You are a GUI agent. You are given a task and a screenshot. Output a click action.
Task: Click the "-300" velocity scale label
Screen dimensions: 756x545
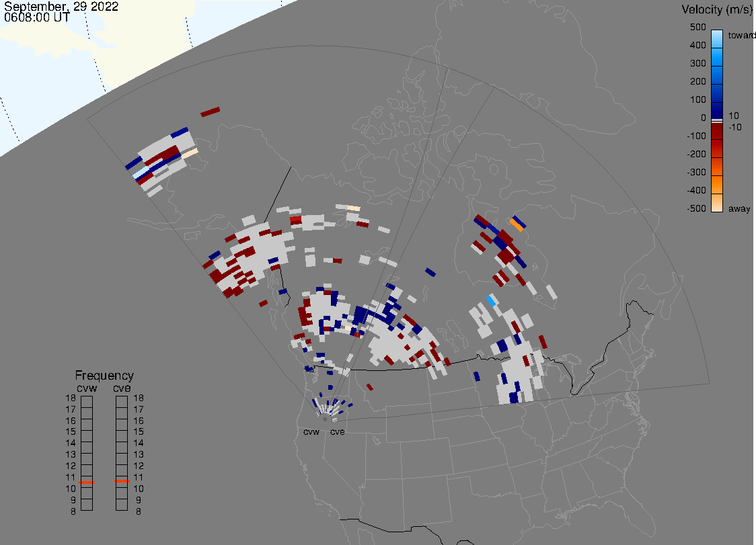tap(696, 172)
